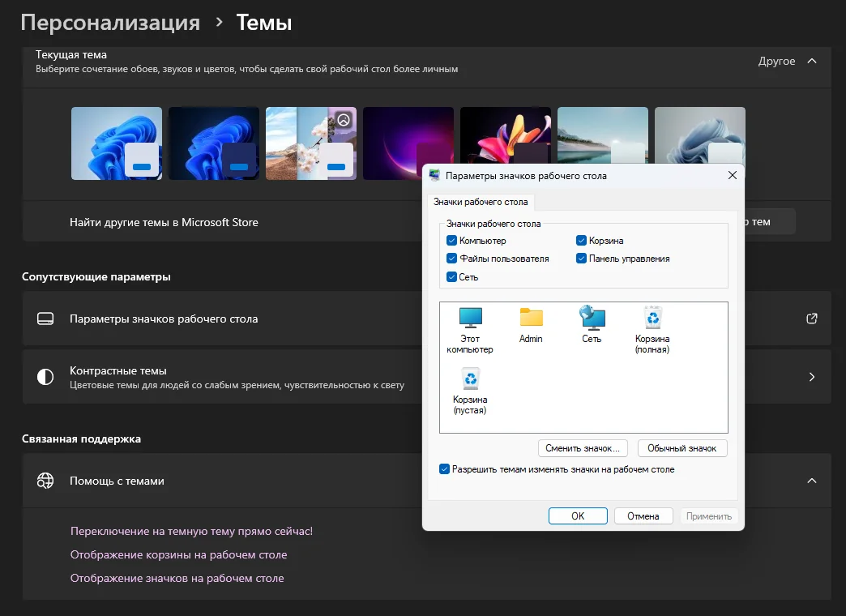The height and width of the screenshot is (616, 846).
Task: Select the Значки рабочего стола tab
Action: (x=481, y=202)
